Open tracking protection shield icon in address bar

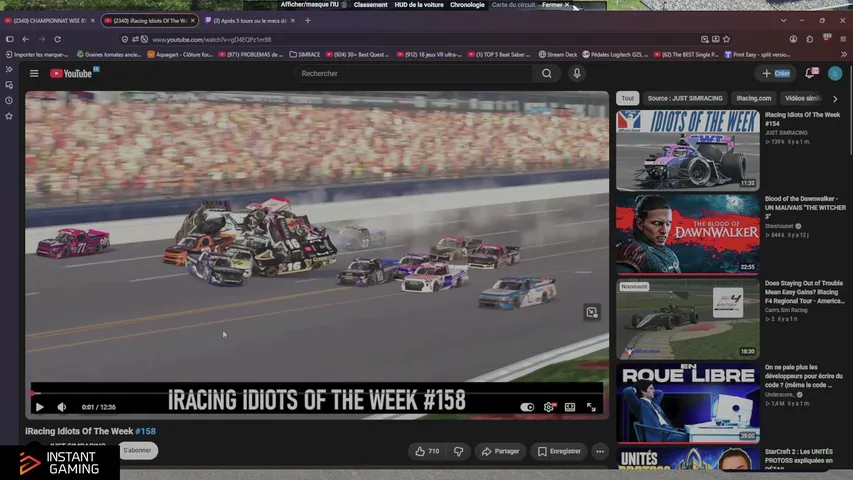pyautogui.click(x=125, y=39)
